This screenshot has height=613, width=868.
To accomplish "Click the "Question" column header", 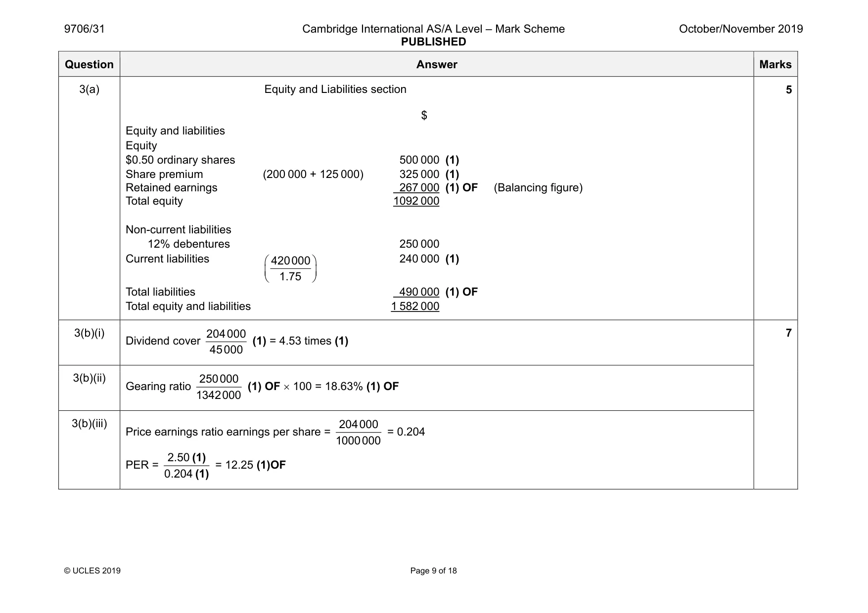I will (x=89, y=64).
